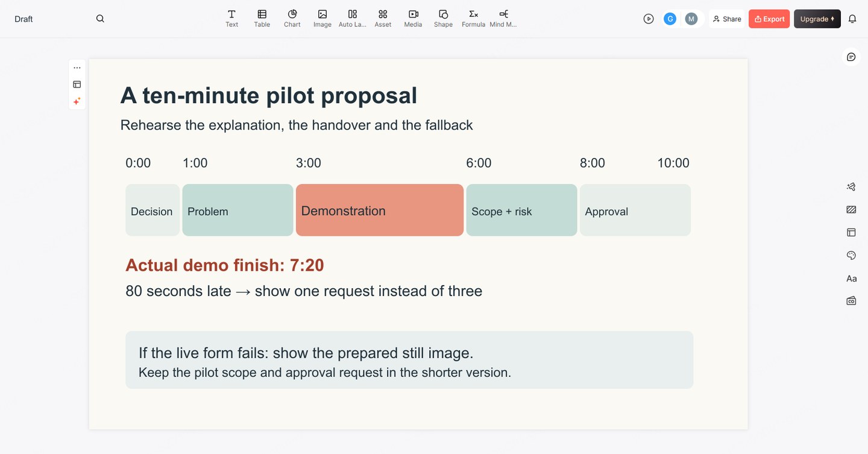Open the Asset library

(x=383, y=19)
